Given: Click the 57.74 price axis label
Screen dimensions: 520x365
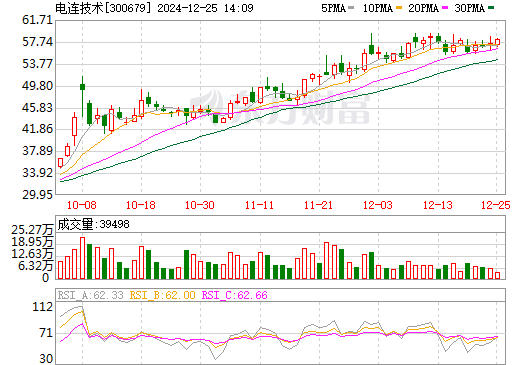Looking at the screenshot, I should pyautogui.click(x=38, y=42).
